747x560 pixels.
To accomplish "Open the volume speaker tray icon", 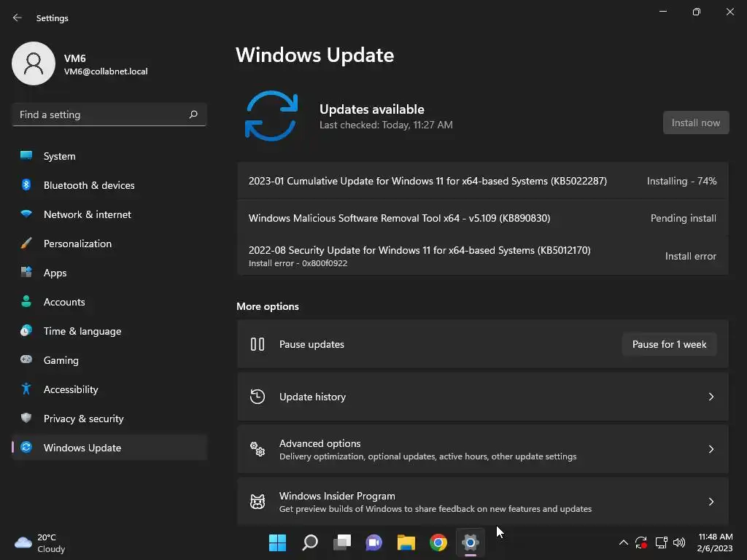I will 679,542.
